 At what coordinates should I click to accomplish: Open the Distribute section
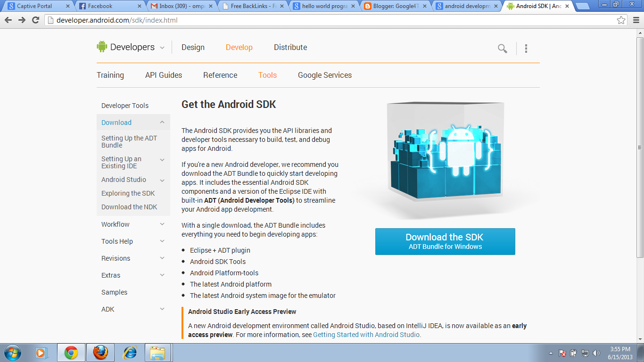(290, 47)
